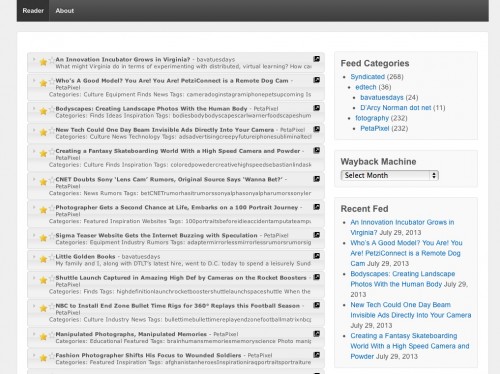Image resolution: width=500 pixels, height=374 pixels.
Task: Click outline star on Innovation Incubator row
Action: [x=52, y=60]
